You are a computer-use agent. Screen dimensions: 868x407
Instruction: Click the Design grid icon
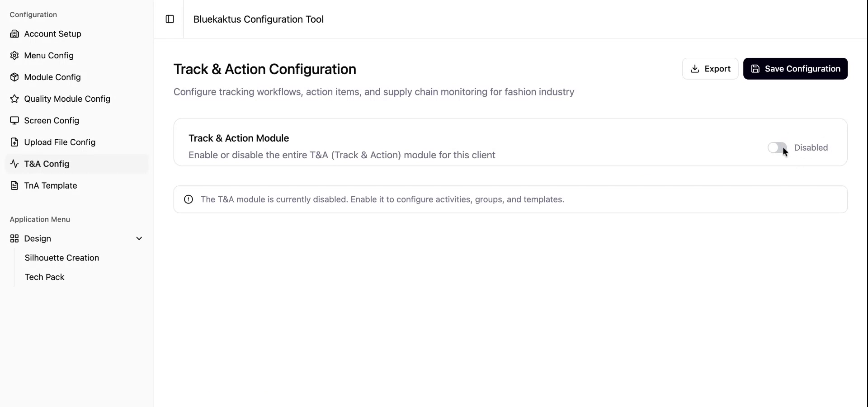[x=14, y=239]
